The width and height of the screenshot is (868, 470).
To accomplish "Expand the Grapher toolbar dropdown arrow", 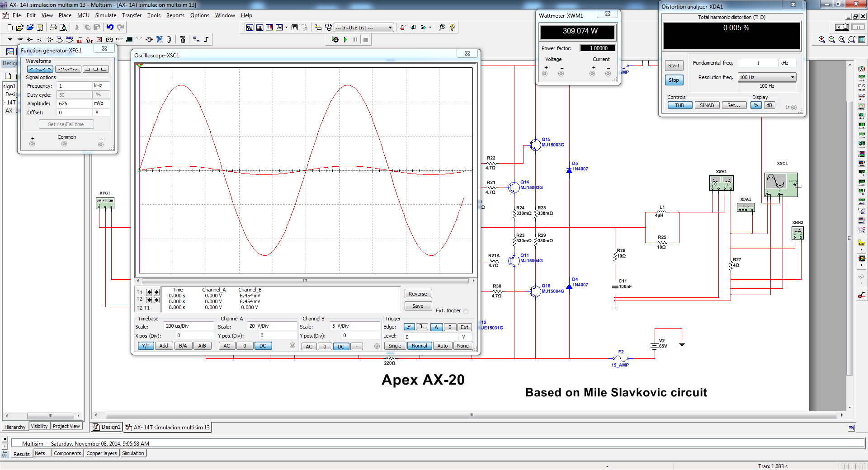I will [286, 27].
